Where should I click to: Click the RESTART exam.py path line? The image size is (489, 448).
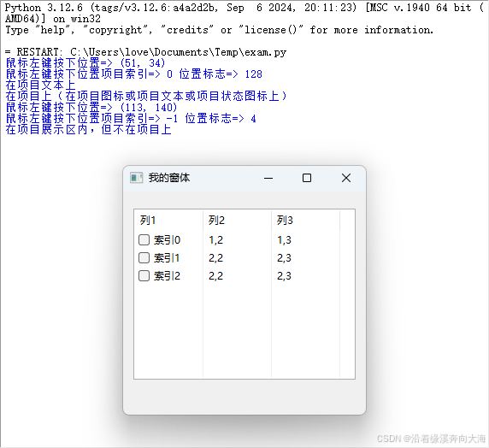click(145, 52)
